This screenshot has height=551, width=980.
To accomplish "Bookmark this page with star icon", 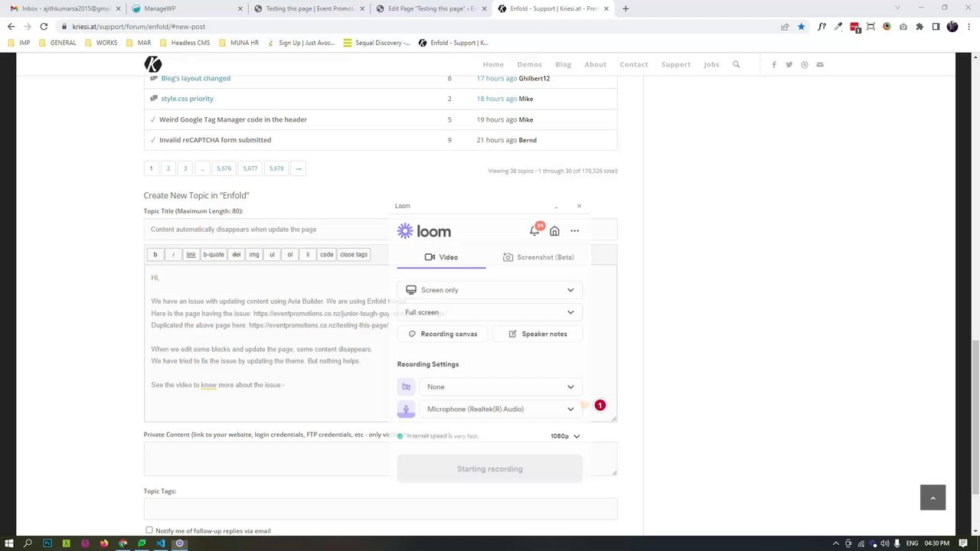I will 801,26.
